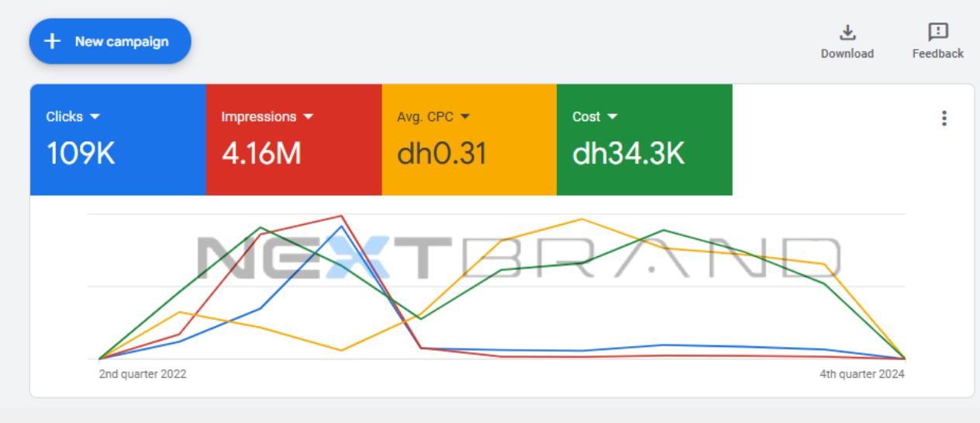This screenshot has width=980, height=423.
Task: Select the yellow Avg. CPC dh0.31 card
Action: coord(469,140)
